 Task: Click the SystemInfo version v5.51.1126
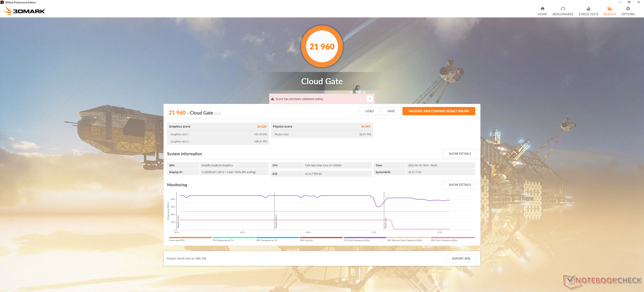(415, 172)
